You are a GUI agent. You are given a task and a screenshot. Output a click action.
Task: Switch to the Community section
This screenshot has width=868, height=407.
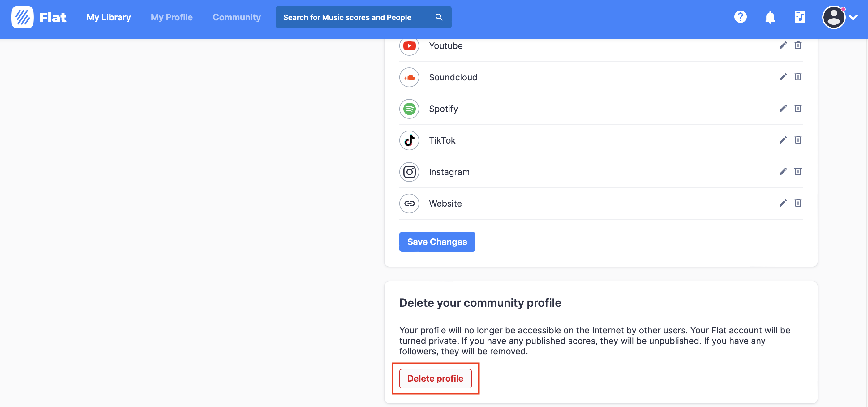click(237, 17)
